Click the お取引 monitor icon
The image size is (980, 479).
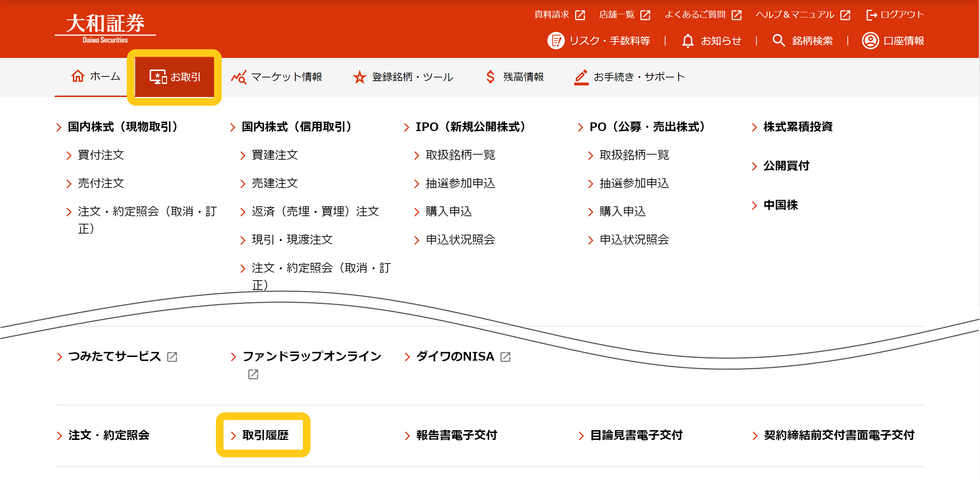(x=158, y=77)
